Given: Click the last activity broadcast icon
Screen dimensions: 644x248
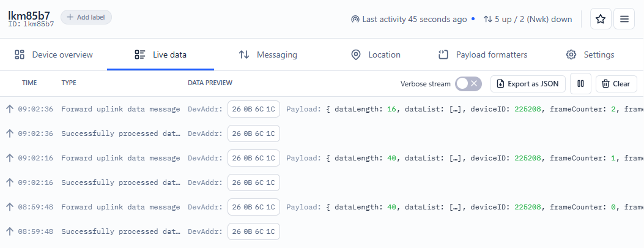Looking at the screenshot, I should coord(355,20).
